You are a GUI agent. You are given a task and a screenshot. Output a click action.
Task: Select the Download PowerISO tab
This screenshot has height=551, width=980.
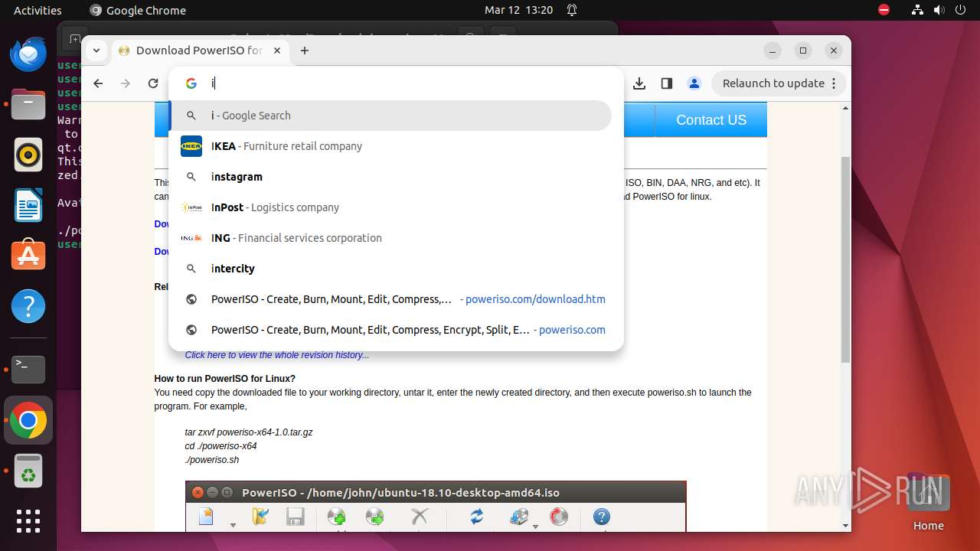click(x=199, y=51)
